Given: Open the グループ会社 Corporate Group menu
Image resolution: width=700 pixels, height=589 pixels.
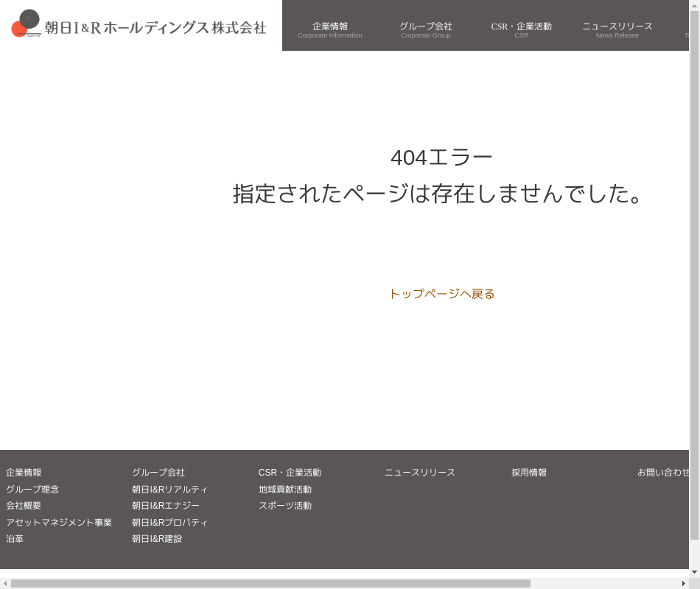Looking at the screenshot, I should [x=426, y=29].
